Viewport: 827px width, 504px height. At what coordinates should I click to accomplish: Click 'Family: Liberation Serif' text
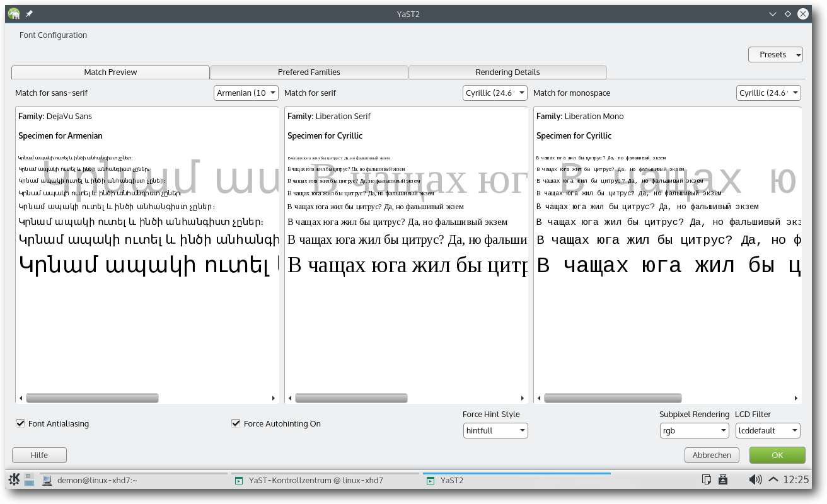(x=329, y=116)
